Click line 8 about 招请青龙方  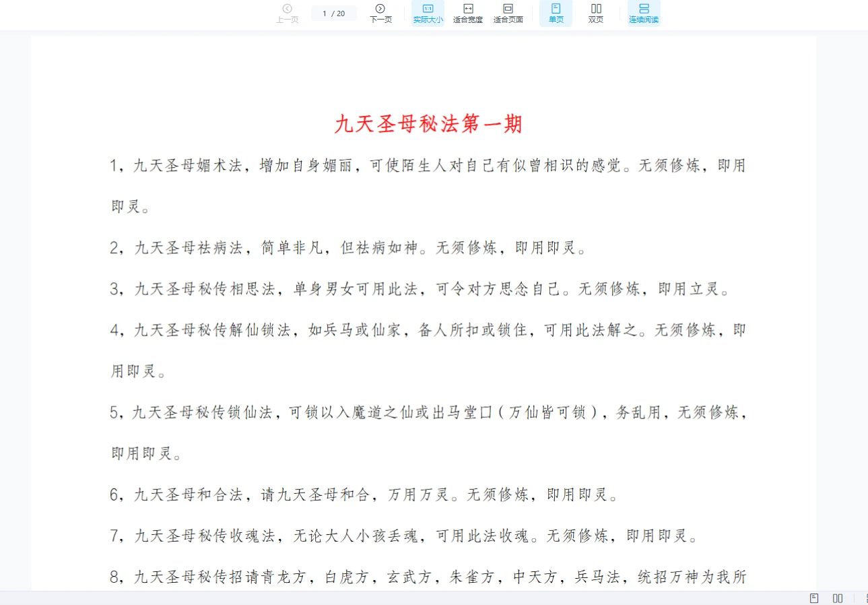click(428, 577)
